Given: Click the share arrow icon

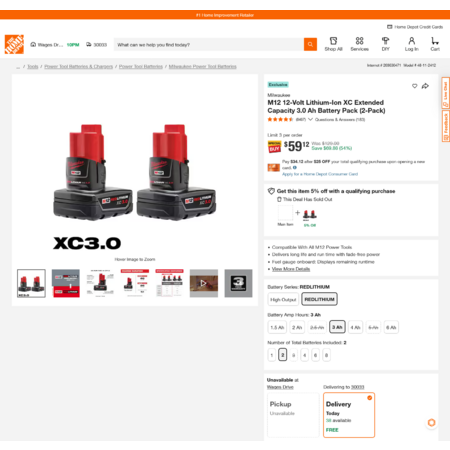Looking at the screenshot, I should coord(425,86).
